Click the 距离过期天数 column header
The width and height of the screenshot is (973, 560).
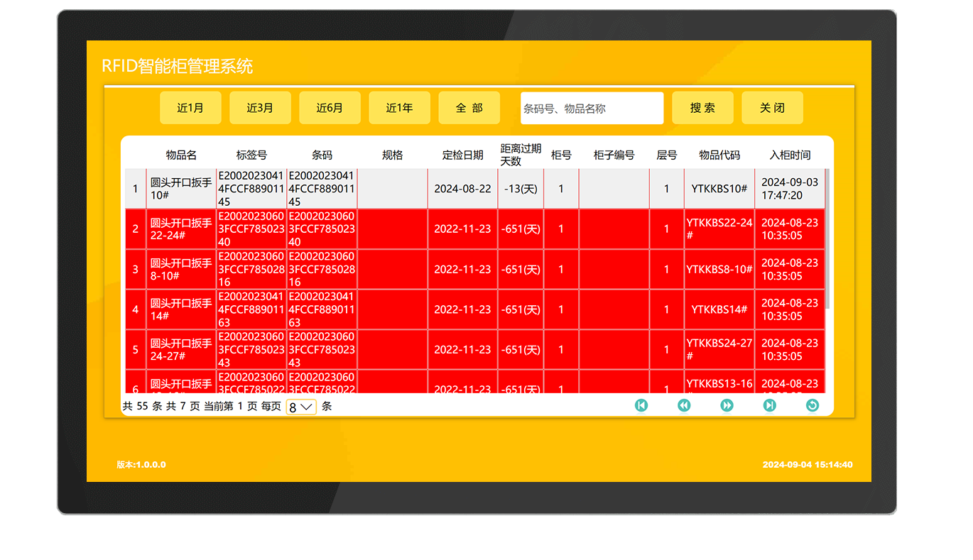[521, 155]
